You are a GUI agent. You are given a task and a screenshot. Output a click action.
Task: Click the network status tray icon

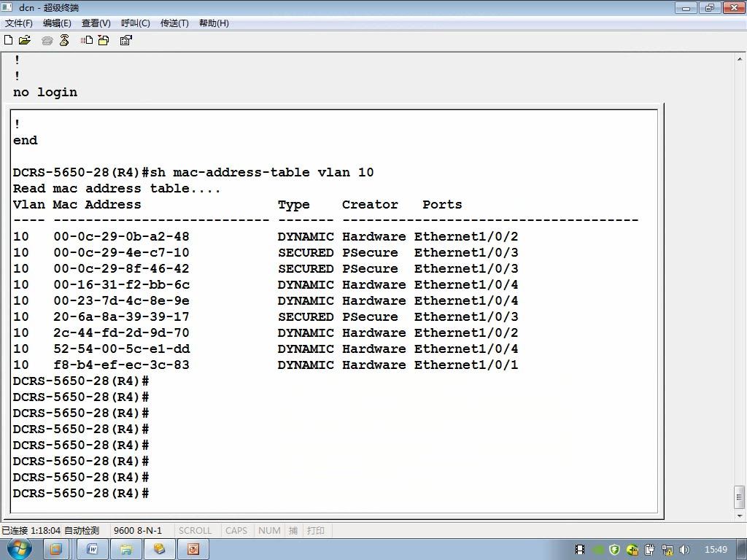pos(667,550)
